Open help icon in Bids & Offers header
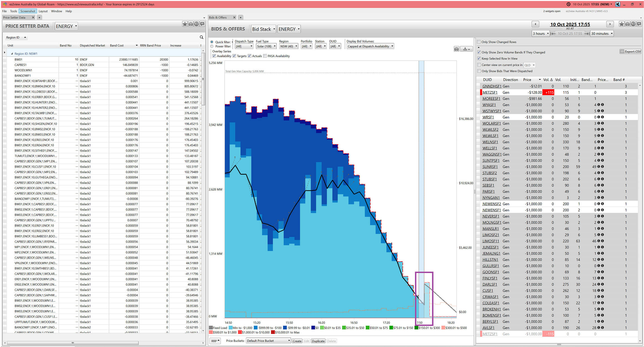644x347 pixels. tap(633, 24)
